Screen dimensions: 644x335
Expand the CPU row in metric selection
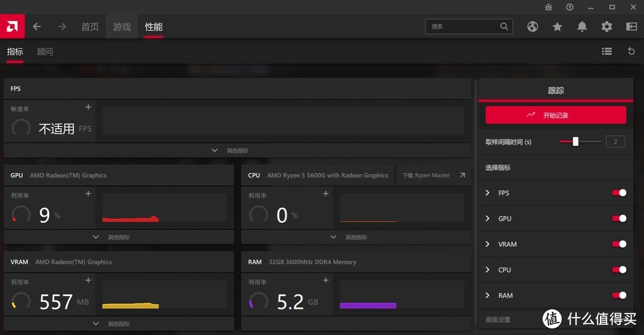(x=487, y=270)
